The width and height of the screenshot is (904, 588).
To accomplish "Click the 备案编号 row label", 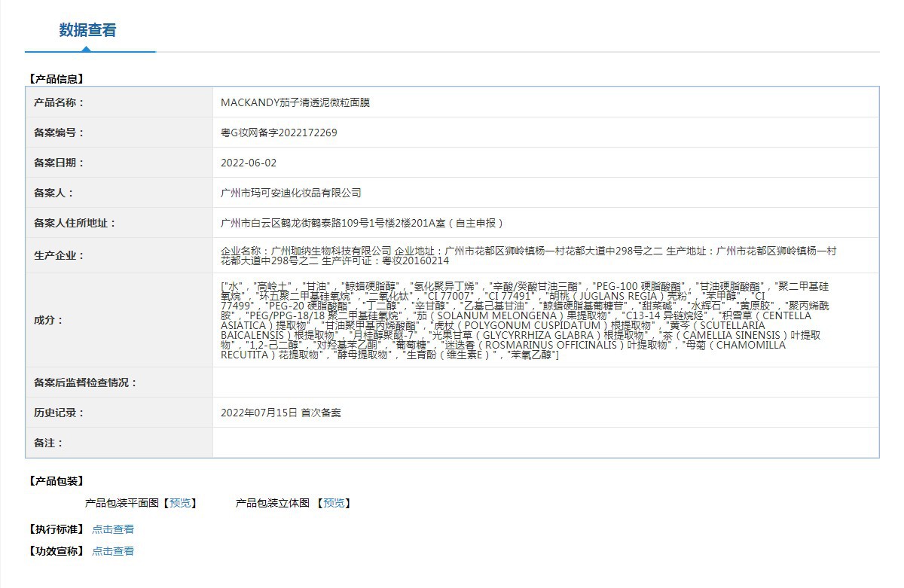I will [x=60, y=133].
